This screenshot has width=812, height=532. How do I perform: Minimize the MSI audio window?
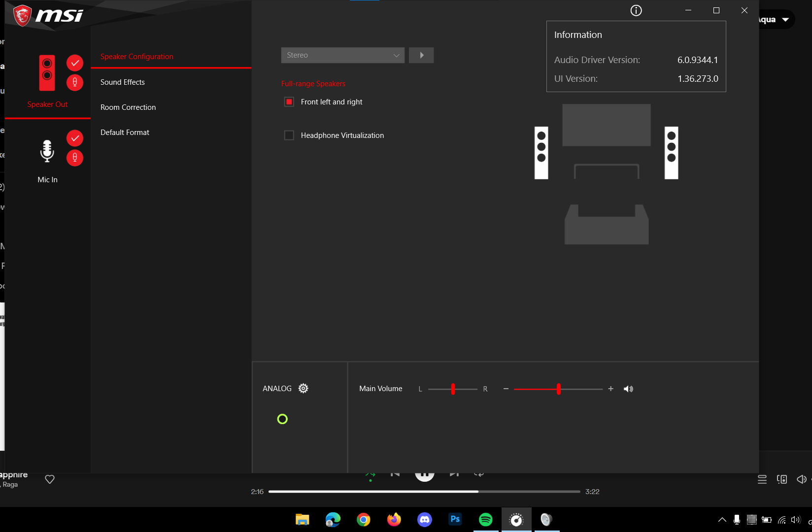[688, 10]
